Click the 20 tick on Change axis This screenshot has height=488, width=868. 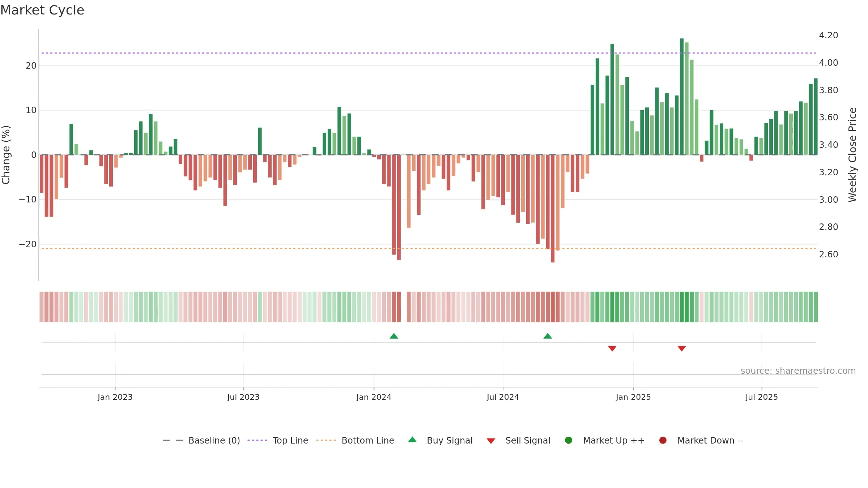[x=31, y=66]
